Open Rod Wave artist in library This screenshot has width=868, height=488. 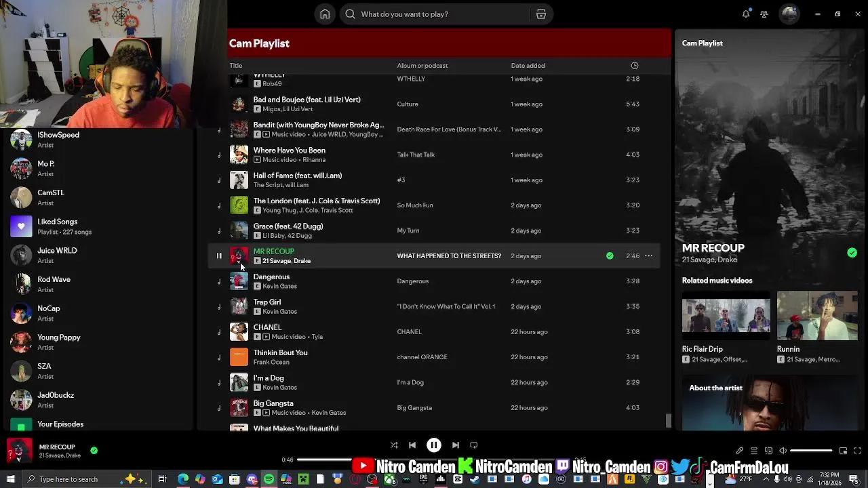tap(98, 285)
